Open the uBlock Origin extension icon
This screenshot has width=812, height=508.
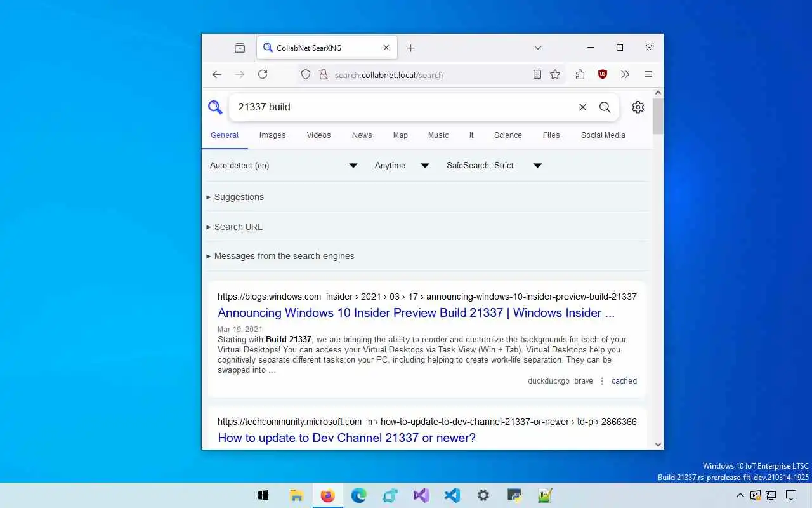pyautogui.click(x=603, y=74)
